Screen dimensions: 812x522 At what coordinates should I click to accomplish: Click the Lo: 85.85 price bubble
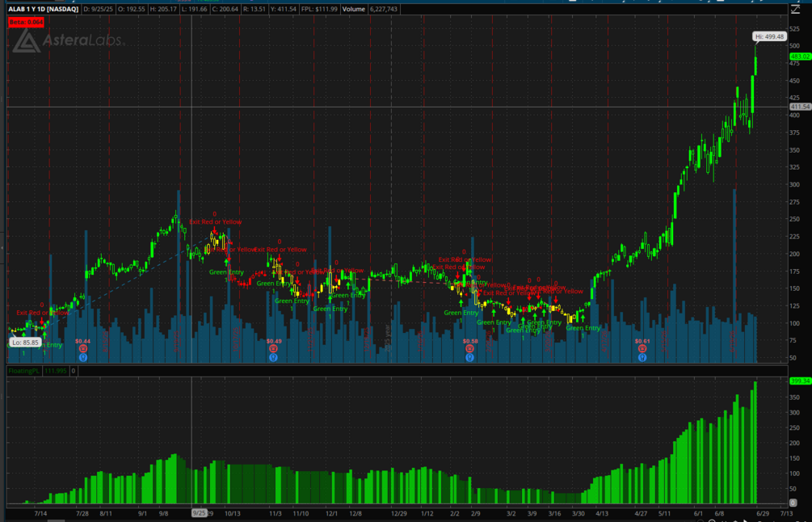click(x=25, y=343)
